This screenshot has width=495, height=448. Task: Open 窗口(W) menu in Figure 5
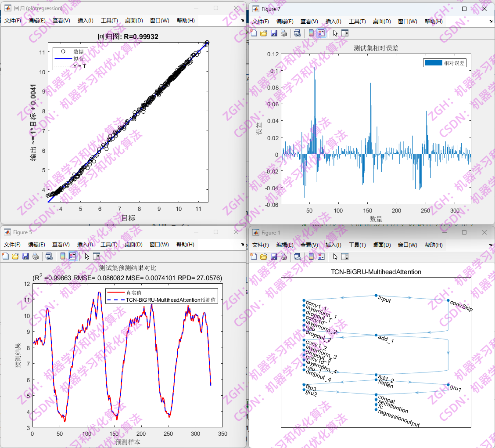tap(159, 245)
